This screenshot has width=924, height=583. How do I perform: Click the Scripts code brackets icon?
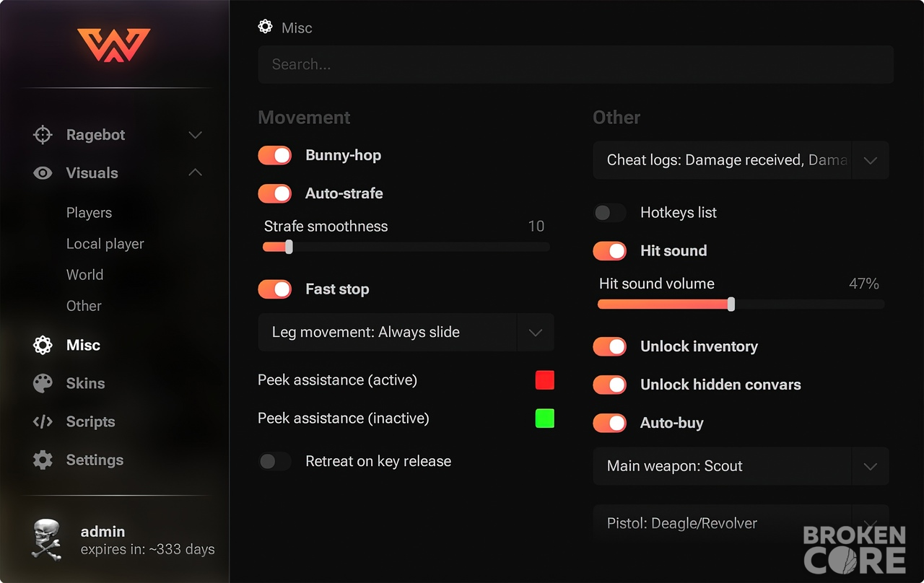(43, 421)
